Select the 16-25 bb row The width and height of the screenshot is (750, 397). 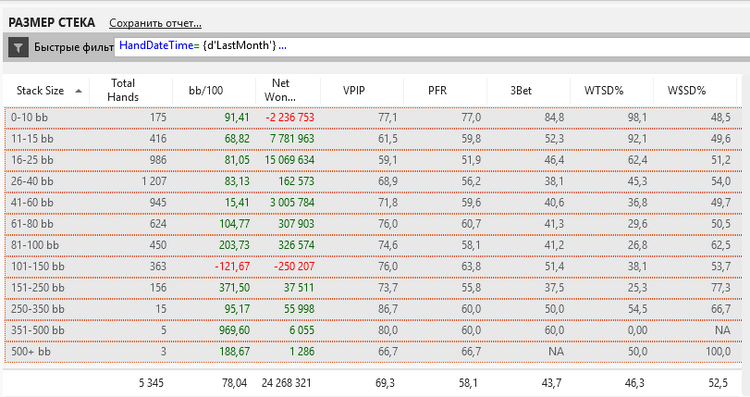[373, 160]
